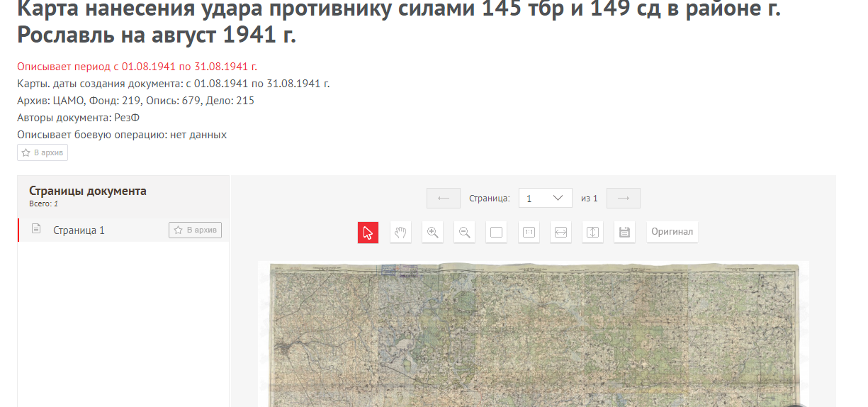Add document to archive under metadata
Image resolution: width=868 pixels, height=407 pixels.
pyautogui.click(x=43, y=152)
